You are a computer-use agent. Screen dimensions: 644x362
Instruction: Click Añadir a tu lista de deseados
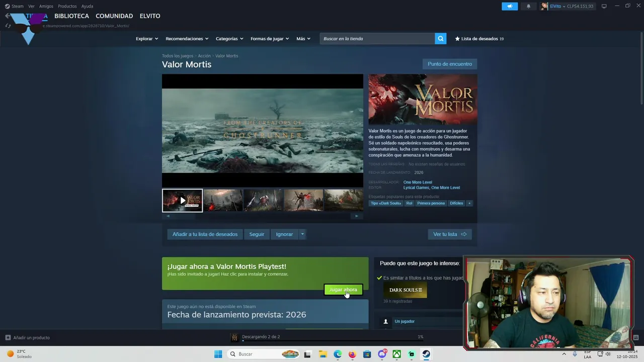205,234
